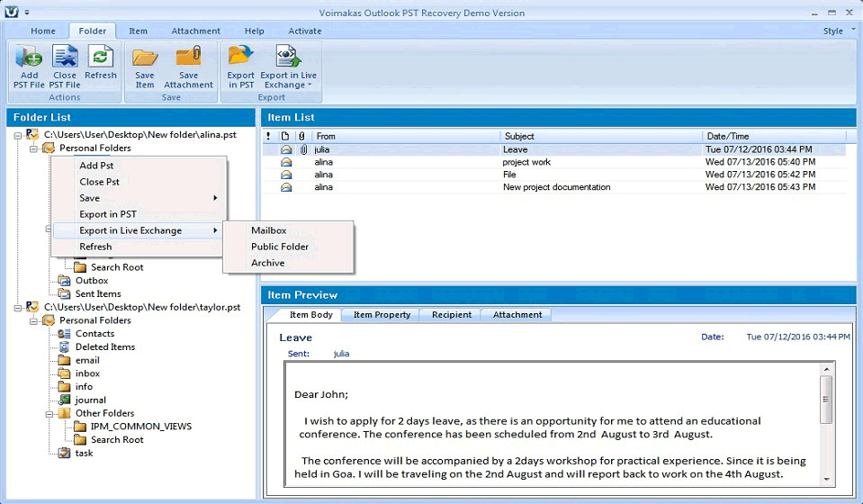
Task: Select Outbox folder under alina.pst
Action: (92, 281)
